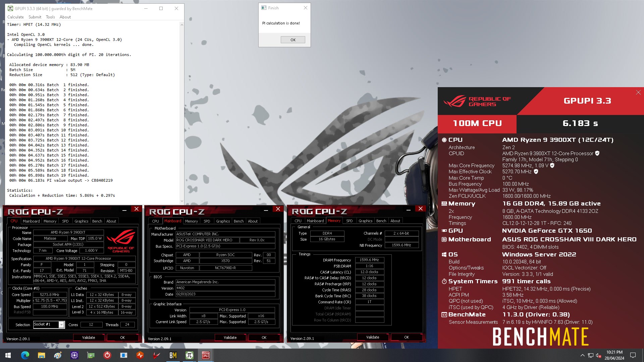Image resolution: width=644 pixels, height=362 pixels.
Task: Click the Core Speed 5273.8 MHz field
Action: pos(50,295)
